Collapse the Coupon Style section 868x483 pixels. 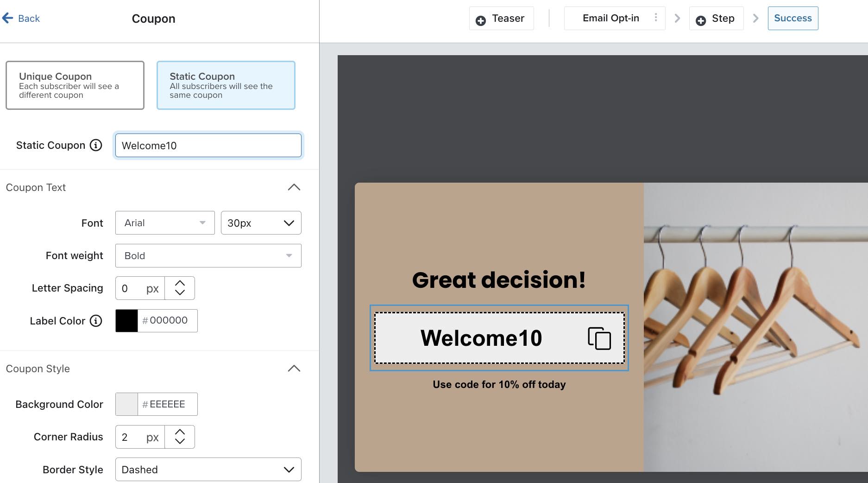294,368
